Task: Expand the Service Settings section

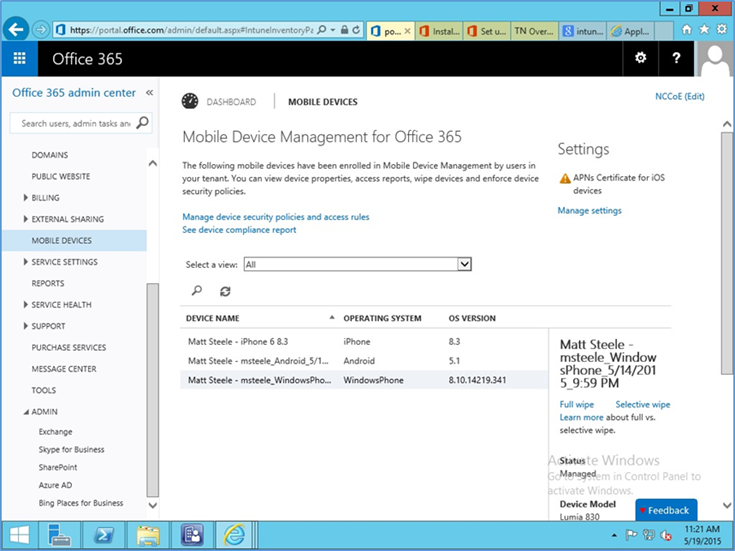Action: click(26, 262)
